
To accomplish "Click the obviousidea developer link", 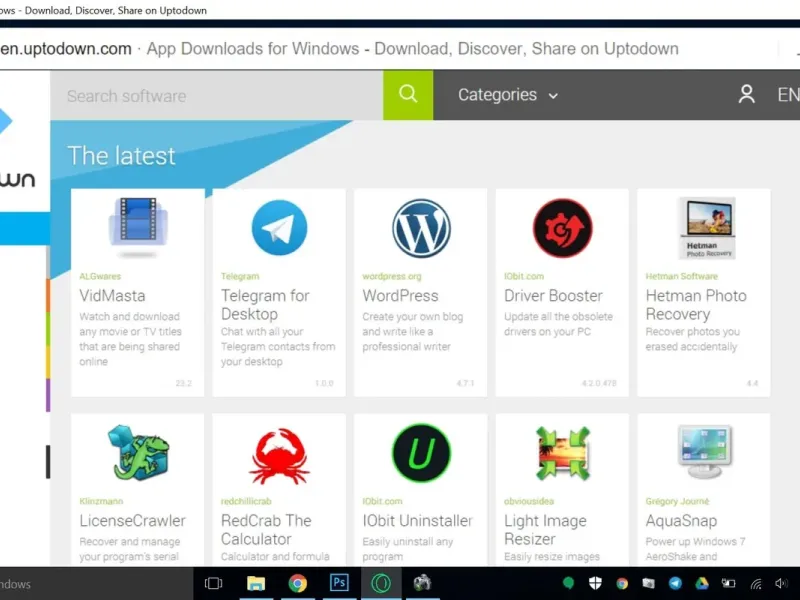I will (x=529, y=501).
